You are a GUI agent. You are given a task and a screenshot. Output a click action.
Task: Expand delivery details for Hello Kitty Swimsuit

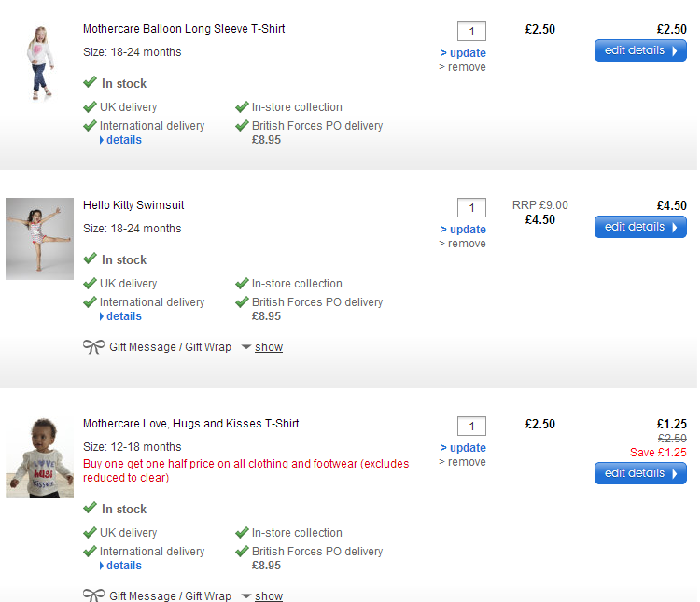click(x=123, y=316)
